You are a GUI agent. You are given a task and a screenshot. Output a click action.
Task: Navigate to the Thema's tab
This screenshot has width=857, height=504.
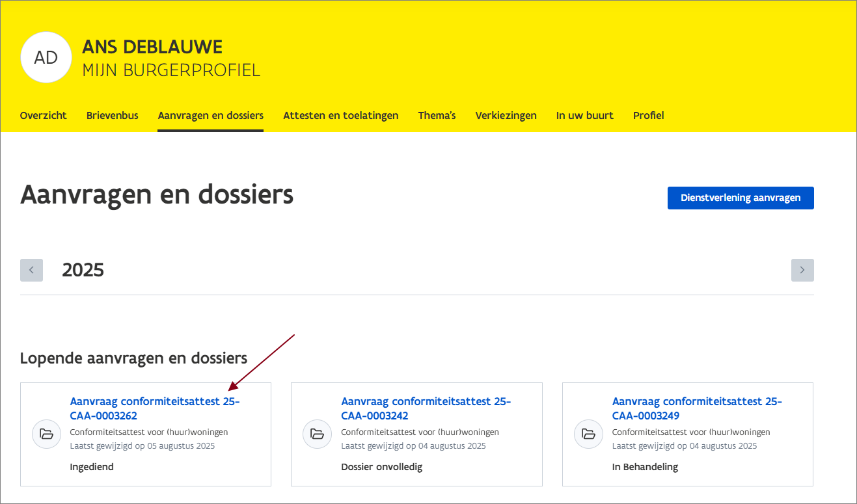click(437, 116)
